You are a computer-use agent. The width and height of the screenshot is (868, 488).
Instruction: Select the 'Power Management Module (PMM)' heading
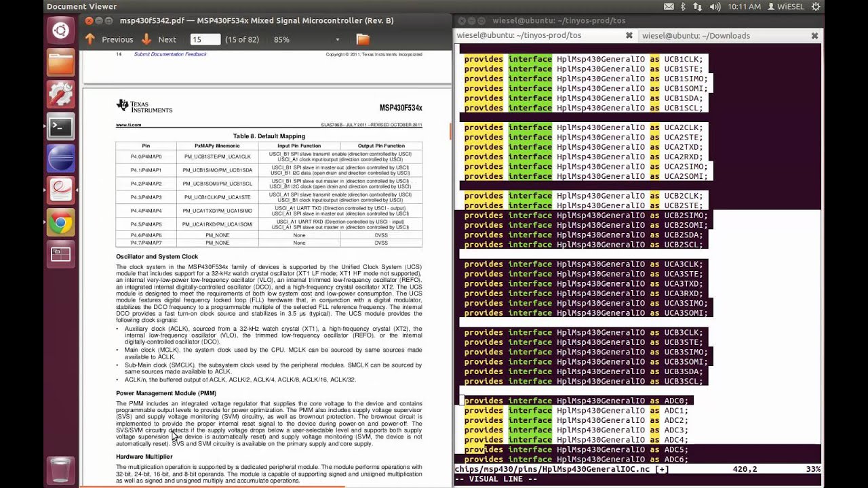pos(166,393)
